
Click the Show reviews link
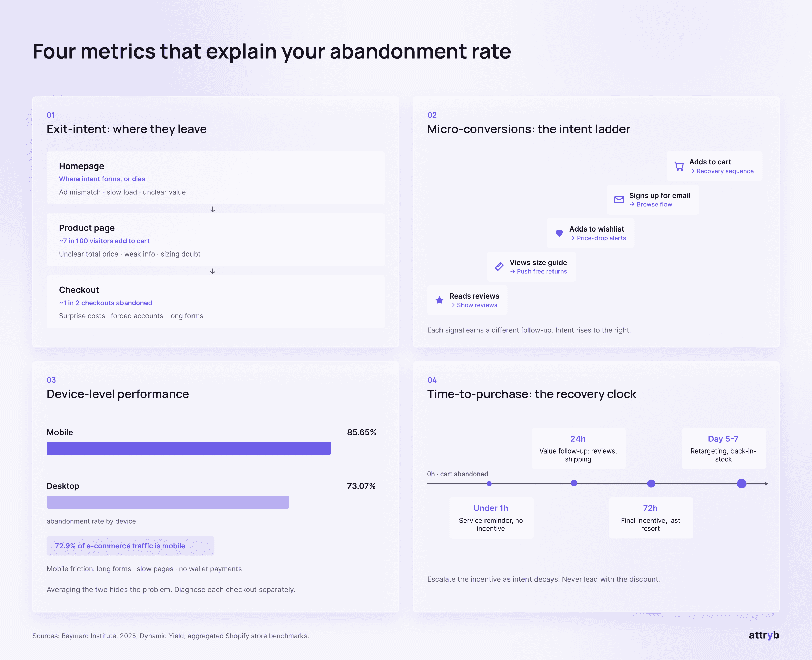(x=473, y=305)
